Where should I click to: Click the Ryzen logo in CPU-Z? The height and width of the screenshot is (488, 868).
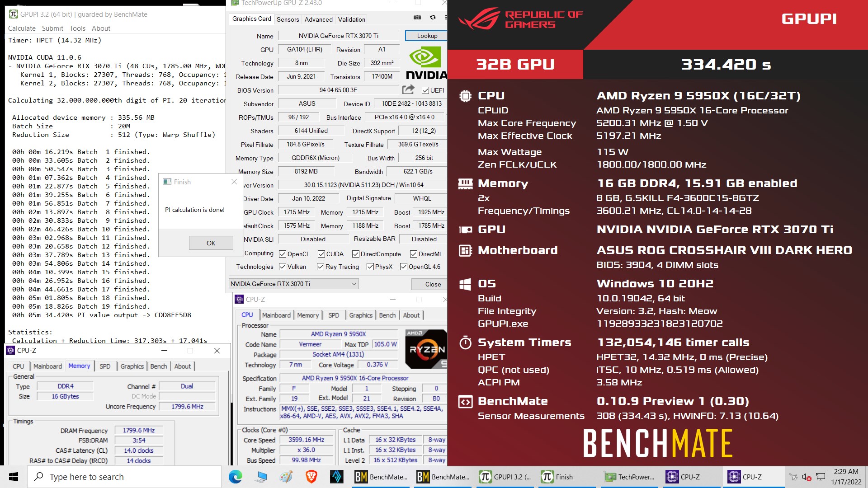426,349
